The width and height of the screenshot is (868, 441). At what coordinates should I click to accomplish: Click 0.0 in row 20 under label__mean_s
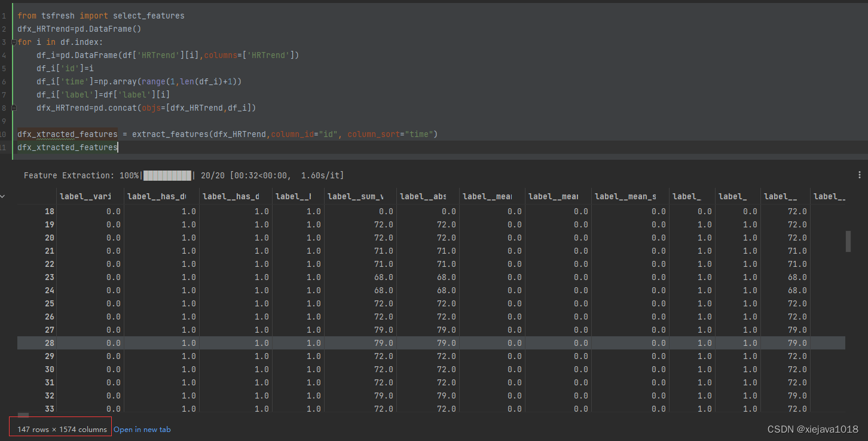click(659, 238)
